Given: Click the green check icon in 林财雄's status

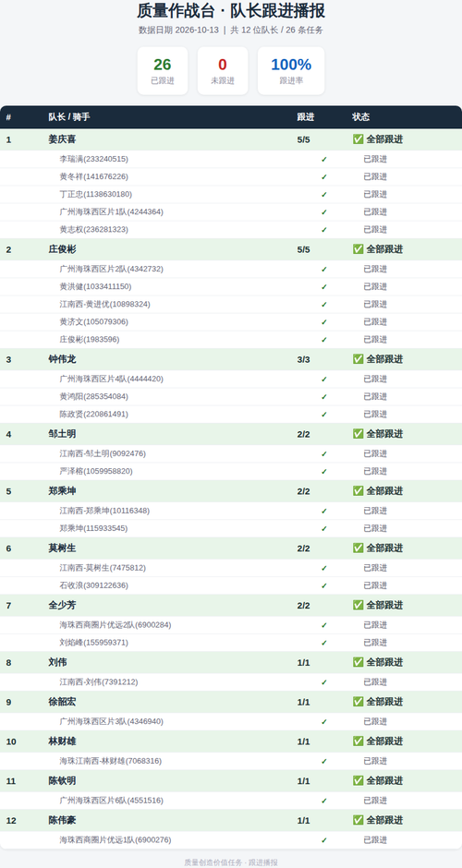Looking at the screenshot, I should pos(358,741).
